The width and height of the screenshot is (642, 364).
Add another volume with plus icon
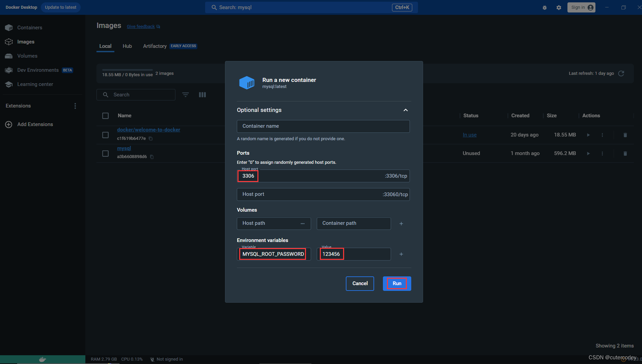401,224
